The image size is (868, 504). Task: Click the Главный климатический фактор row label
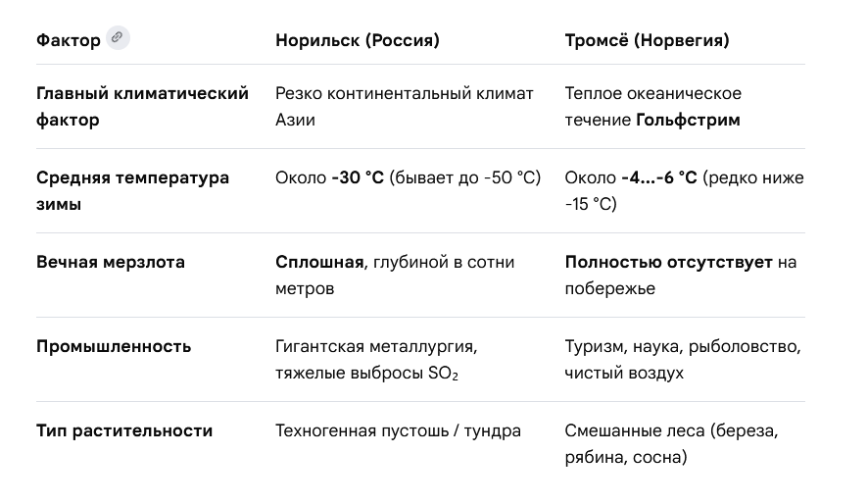coord(142,106)
